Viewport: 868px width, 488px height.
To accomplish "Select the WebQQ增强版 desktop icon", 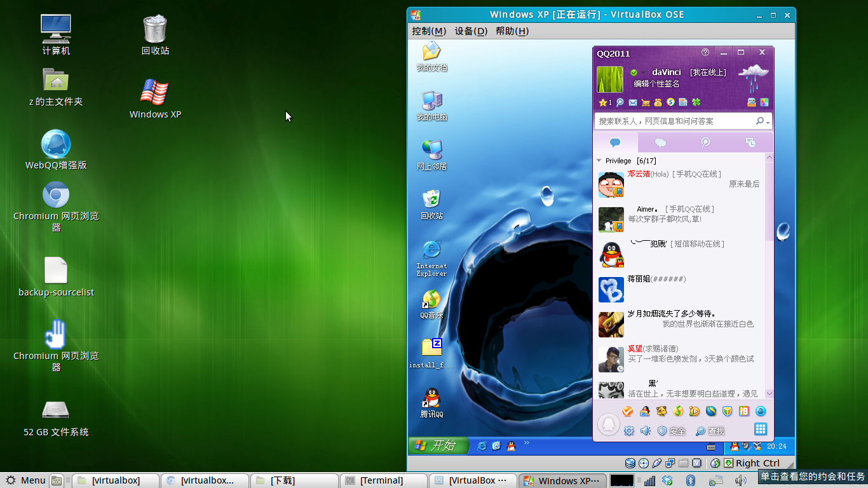I will (x=56, y=150).
